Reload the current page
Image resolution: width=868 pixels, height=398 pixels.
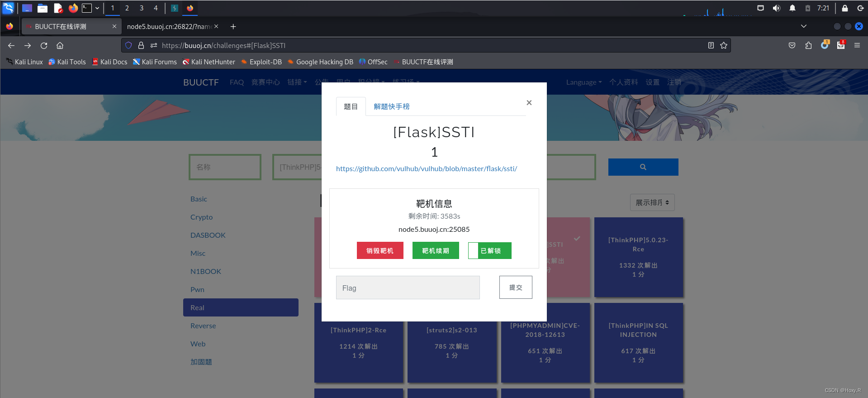pos(44,45)
